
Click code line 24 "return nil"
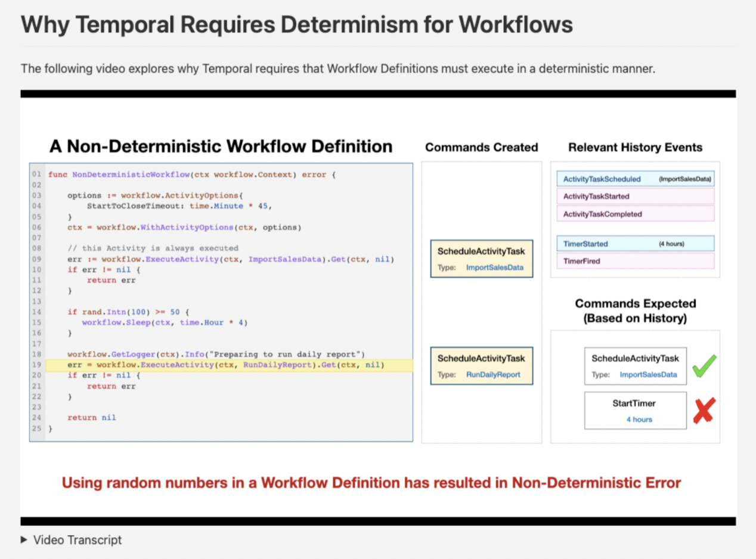tap(92, 418)
